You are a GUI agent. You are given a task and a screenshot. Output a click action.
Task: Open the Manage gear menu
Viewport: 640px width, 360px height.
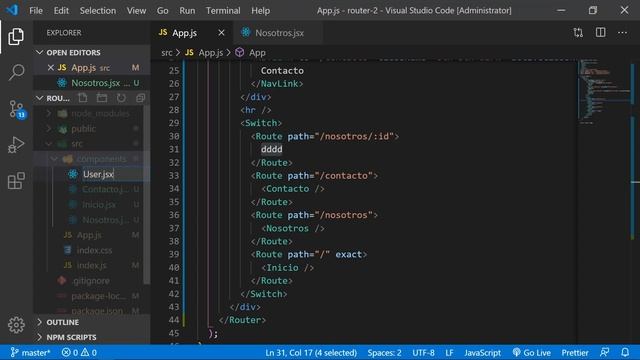tap(16, 325)
